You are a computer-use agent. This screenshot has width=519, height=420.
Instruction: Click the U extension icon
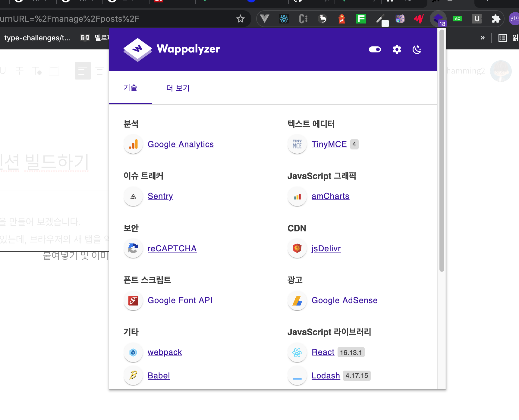click(477, 19)
